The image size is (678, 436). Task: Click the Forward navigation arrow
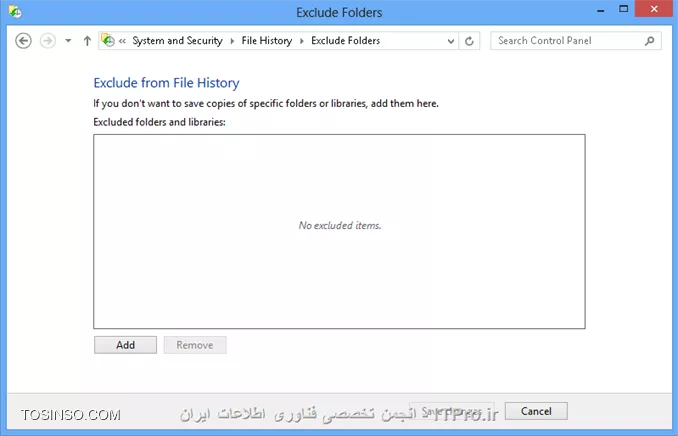[x=48, y=41]
